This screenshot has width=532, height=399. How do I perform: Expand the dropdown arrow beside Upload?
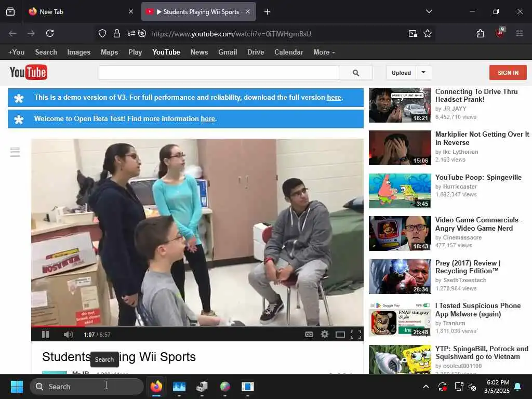(423, 73)
